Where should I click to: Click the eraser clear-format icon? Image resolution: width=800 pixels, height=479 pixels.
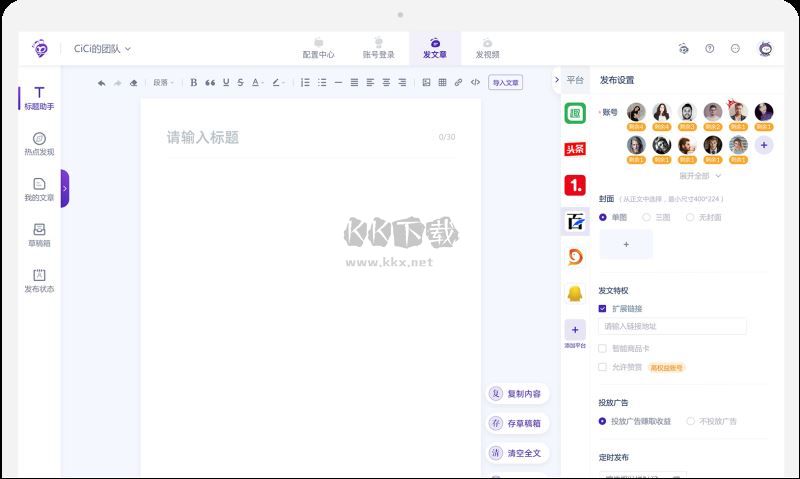pyautogui.click(x=134, y=83)
